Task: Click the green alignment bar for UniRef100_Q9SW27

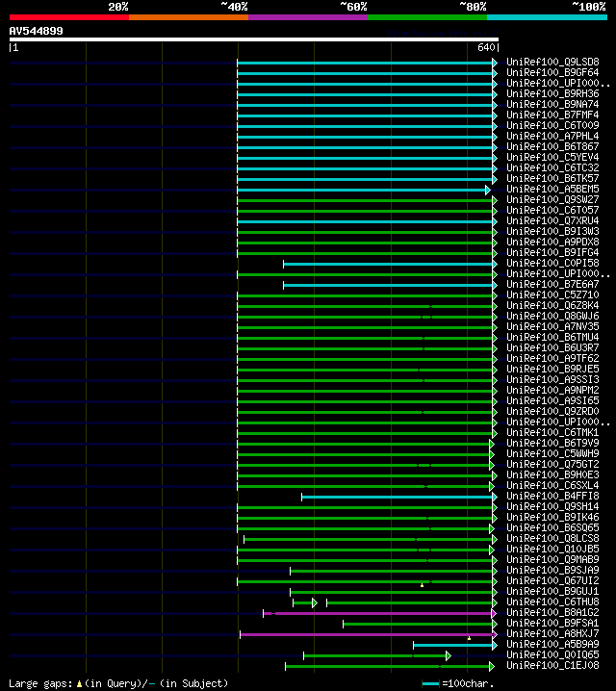Action: [365, 200]
